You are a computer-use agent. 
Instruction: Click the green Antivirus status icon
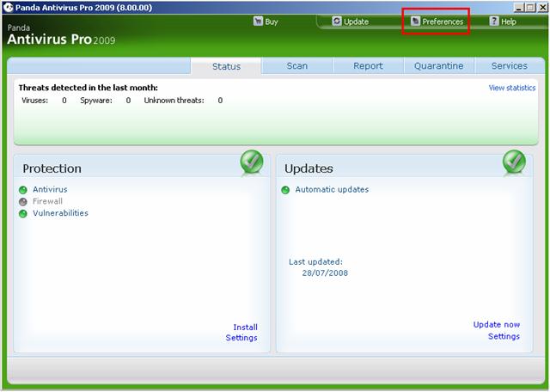(x=22, y=190)
